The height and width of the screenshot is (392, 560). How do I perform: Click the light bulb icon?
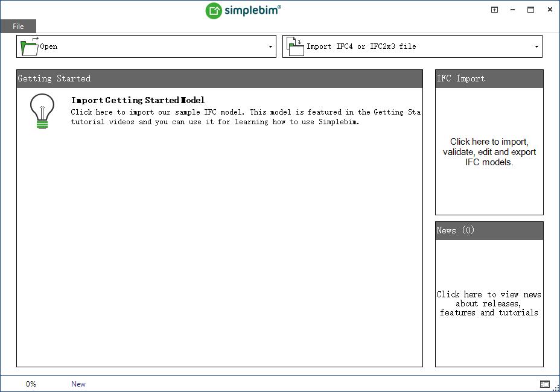(42, 111)
